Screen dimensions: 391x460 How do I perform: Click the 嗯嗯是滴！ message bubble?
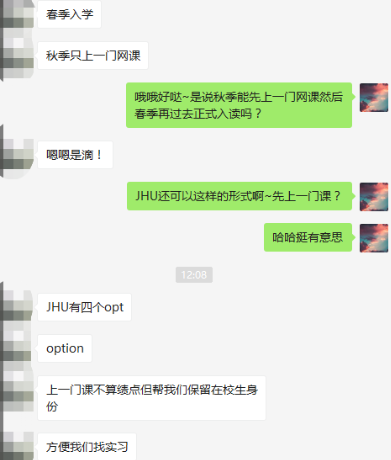click(x=75, y=155)
